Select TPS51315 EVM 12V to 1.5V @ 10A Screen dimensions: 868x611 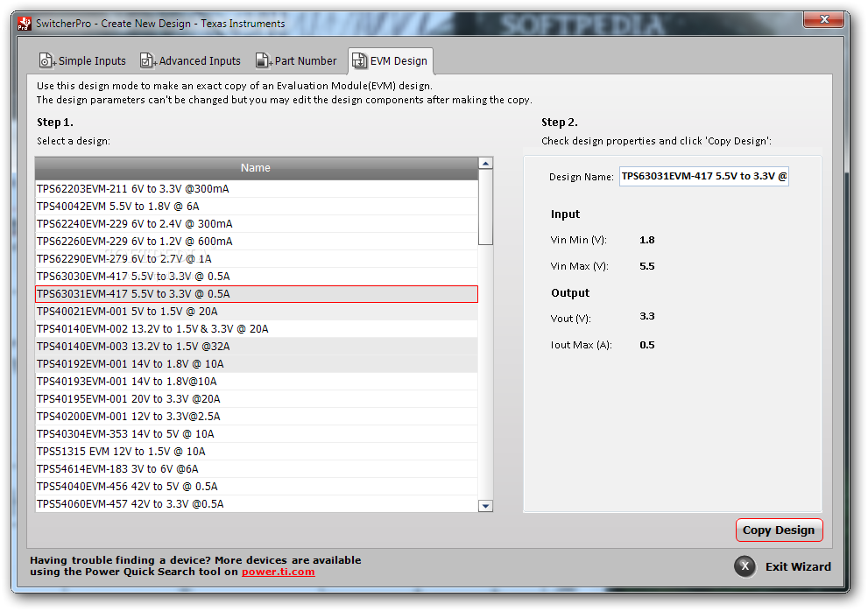(x=257, y=451)
